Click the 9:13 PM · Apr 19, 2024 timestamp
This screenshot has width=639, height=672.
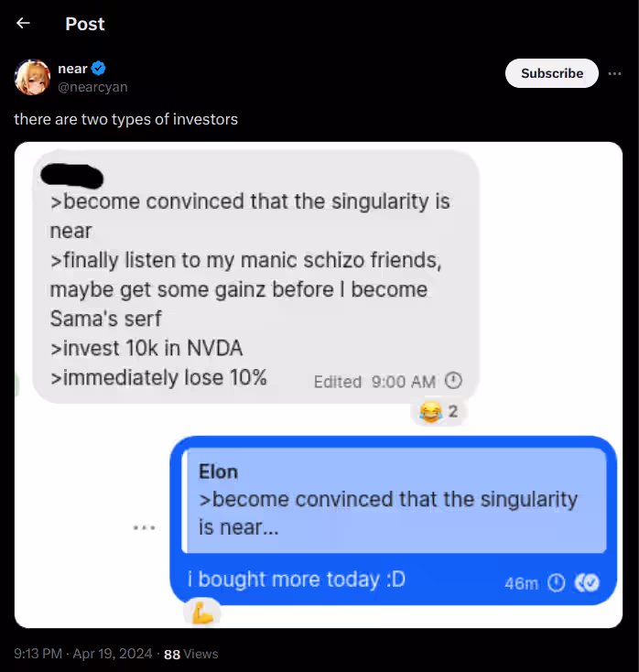click(83, 654)
